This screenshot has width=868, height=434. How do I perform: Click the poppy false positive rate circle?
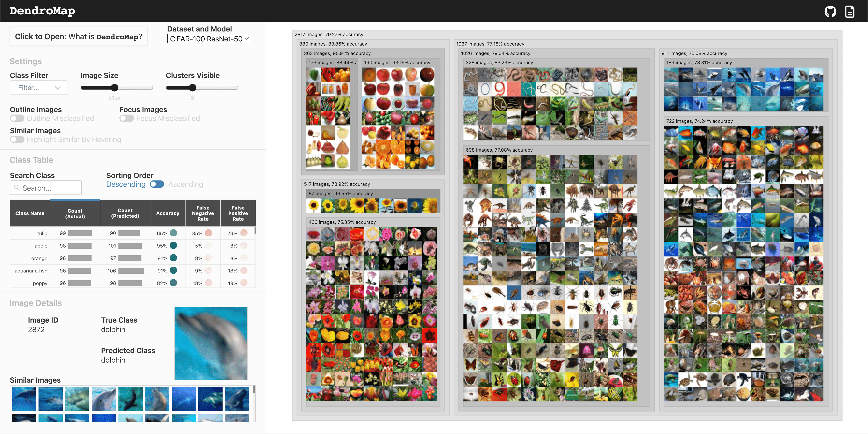click(244, 283)
